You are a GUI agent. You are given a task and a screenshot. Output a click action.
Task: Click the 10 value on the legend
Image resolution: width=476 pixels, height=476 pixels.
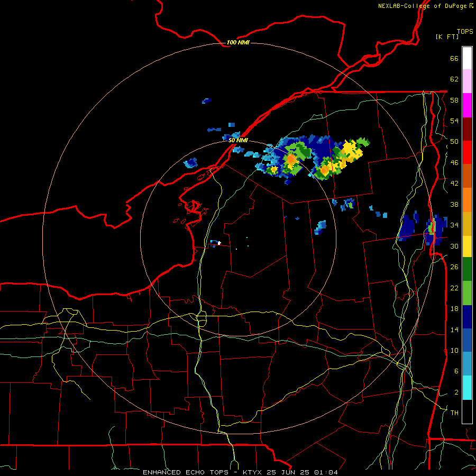click(x=454, y=350)
